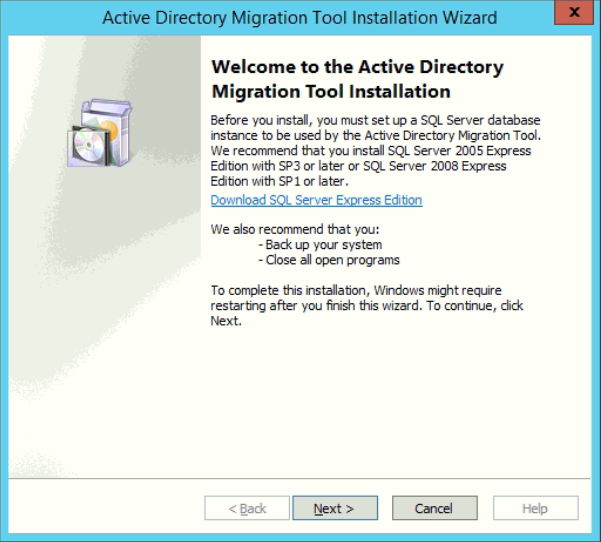Click the 'To complete this installation' paragraph

coord(367,305)
